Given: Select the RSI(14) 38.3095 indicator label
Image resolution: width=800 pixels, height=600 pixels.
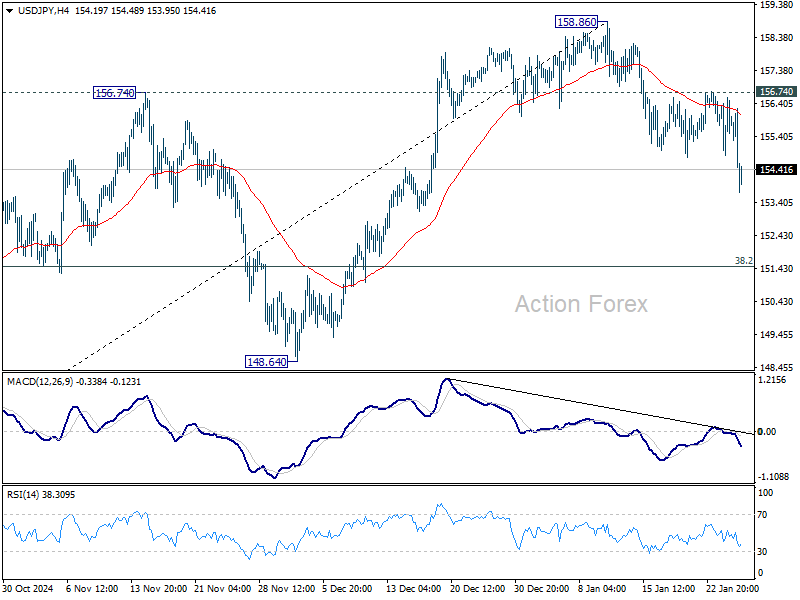Looking at the screenshot, I should point(41,495).
